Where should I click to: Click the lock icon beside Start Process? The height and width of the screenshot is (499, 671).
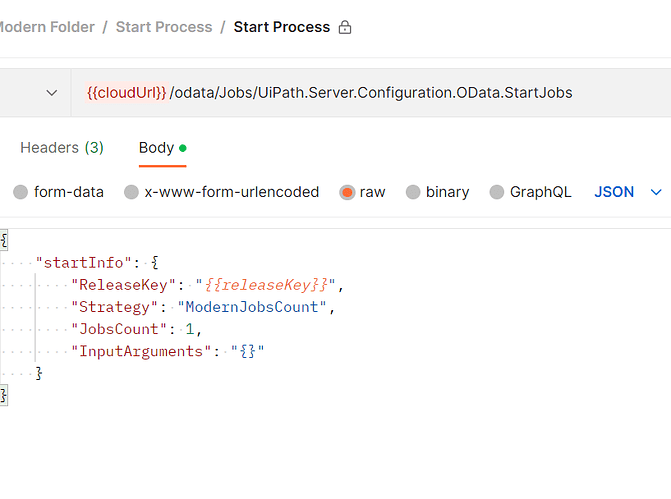345,28
